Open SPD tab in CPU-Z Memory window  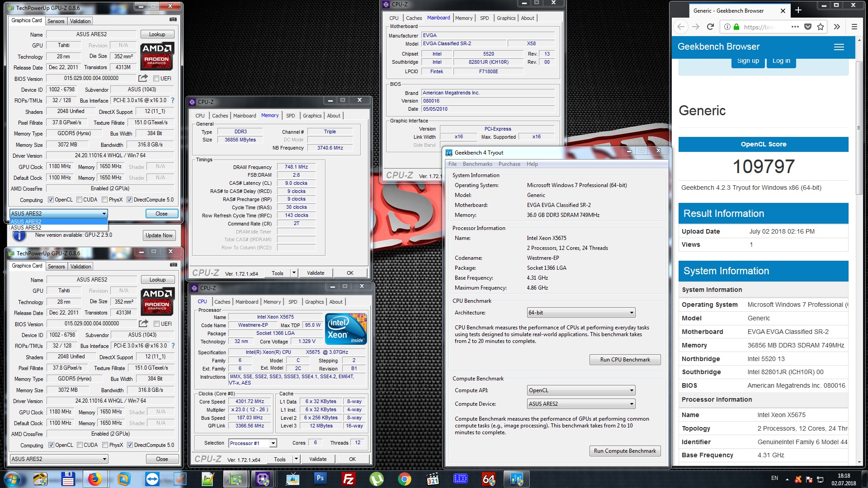(291, 116)
